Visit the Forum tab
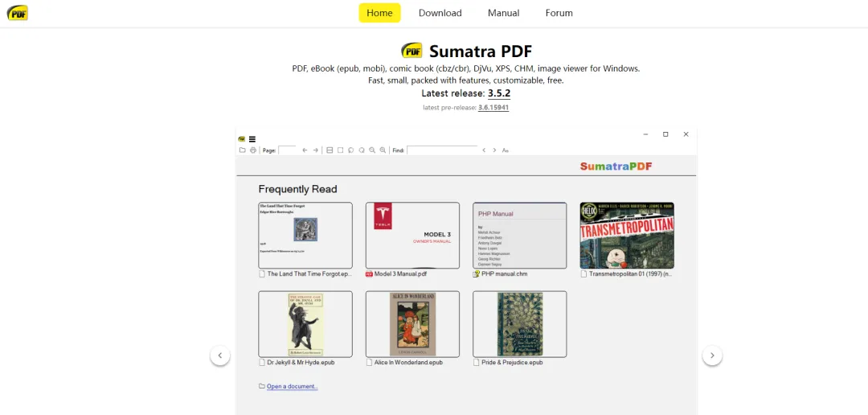The width and height of the screenshot is (868, 415). pyautogui.click(x=559, y=13)
